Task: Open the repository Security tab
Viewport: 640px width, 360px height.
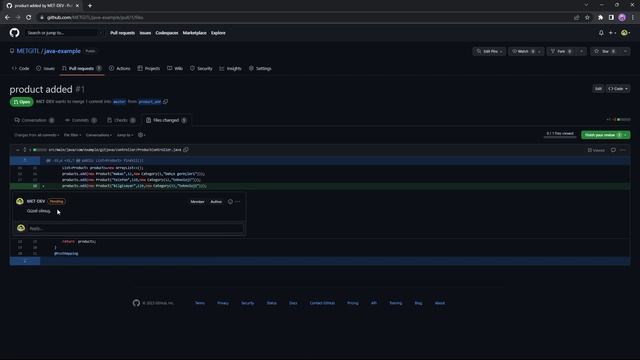Action: (x=201, y=69)
